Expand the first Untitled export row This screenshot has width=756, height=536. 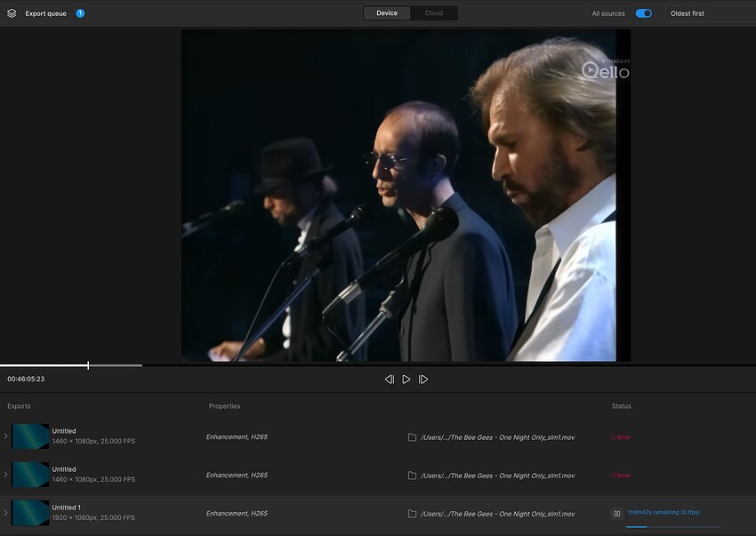coord(5,436)
